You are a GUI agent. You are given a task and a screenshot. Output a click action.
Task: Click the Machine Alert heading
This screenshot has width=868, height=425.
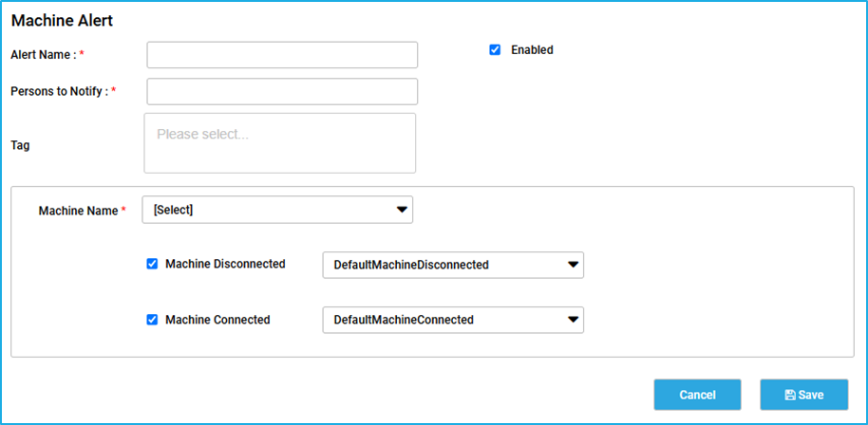click(62, 21)
